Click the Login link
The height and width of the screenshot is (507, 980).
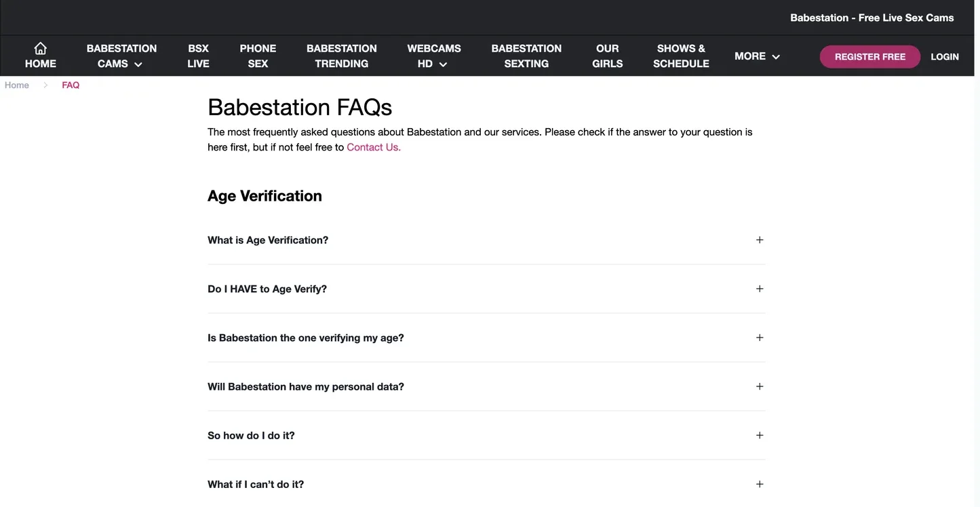click(x=945, y=57)
